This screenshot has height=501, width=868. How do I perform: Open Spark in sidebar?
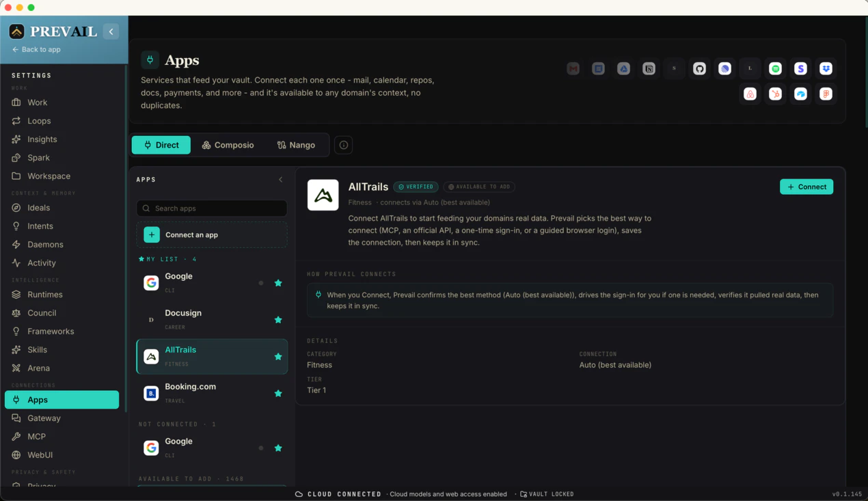pos(62,158)
